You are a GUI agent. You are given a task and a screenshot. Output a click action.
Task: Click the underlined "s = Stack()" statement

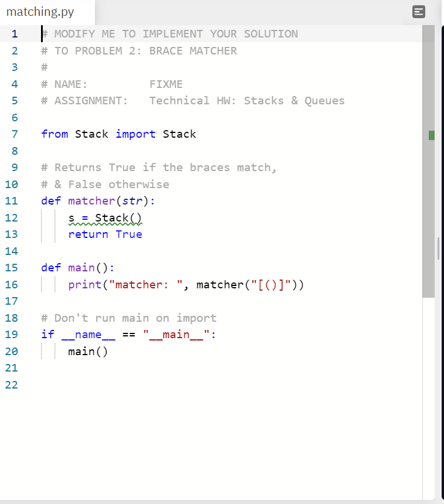(x=105, y=218)
